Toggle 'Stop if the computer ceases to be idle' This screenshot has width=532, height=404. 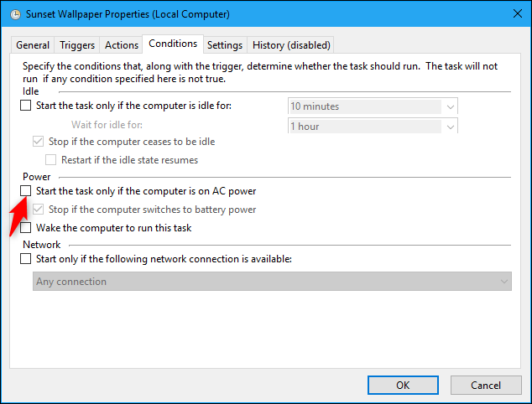pyautogui.click(x=39, y=142)
